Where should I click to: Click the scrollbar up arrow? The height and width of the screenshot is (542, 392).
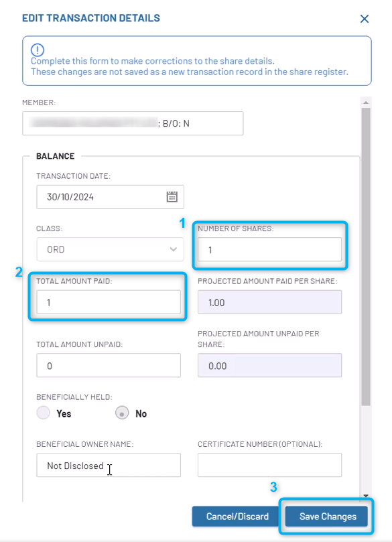pyautogui.click(x=366, y=103)
